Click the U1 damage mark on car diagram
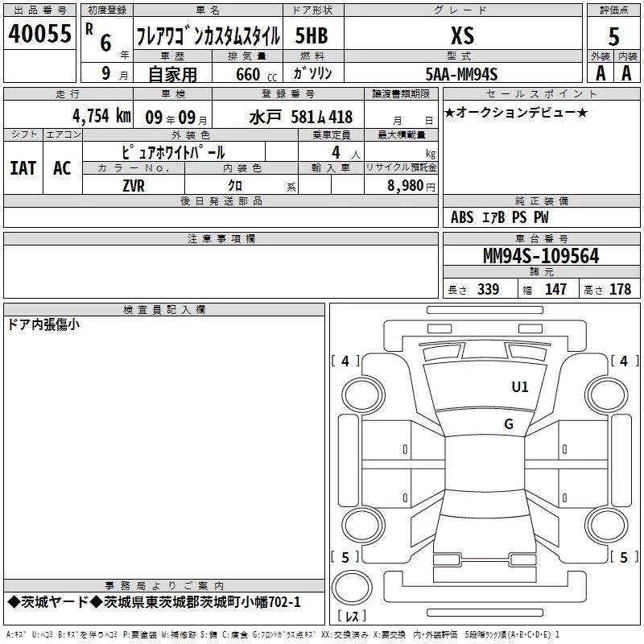644x644 pixels. point(520,387)
